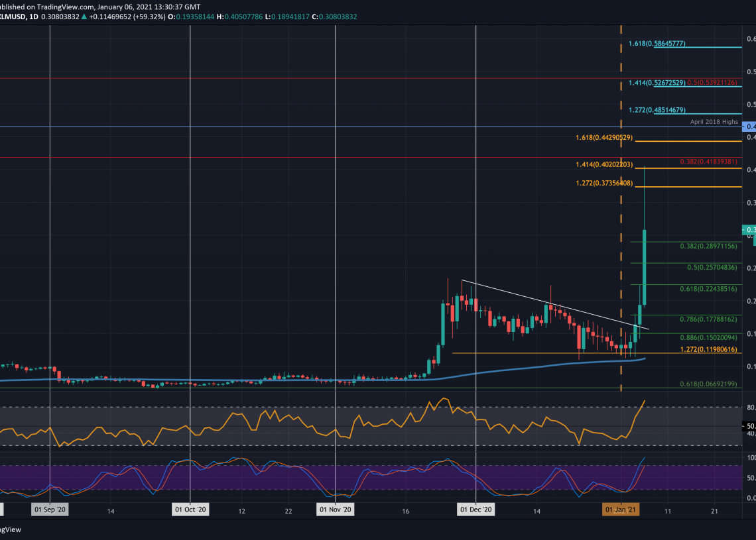Select the orange 1.618(0.44290529) level label
This screenshot has width=756, height=540.
pos(604,137)
